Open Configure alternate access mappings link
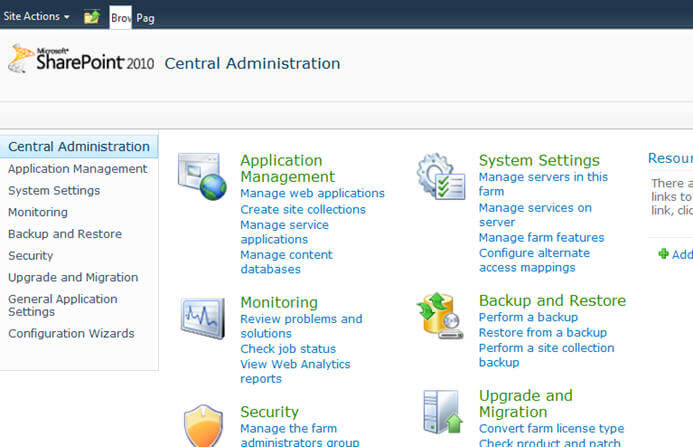 click(x=534, y=260)
